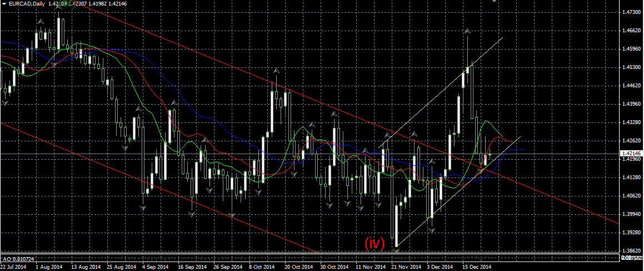Click the 1.38620 price scale label
The image size is (644, 271).
(631, 251)
